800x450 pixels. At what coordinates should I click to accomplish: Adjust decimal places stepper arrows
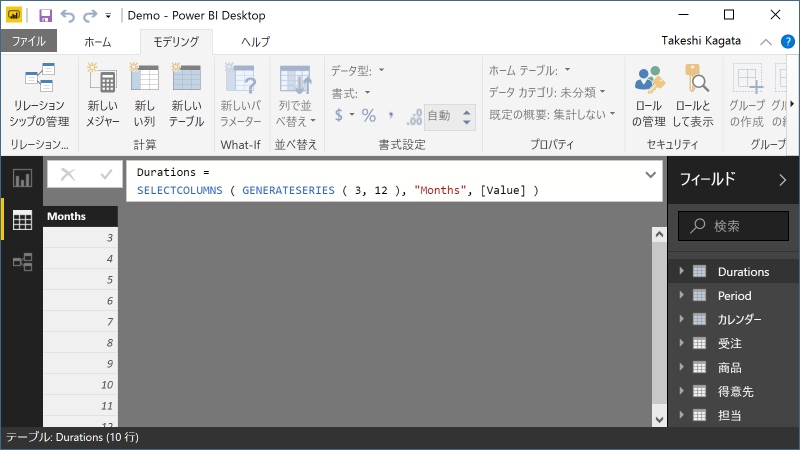467,117
